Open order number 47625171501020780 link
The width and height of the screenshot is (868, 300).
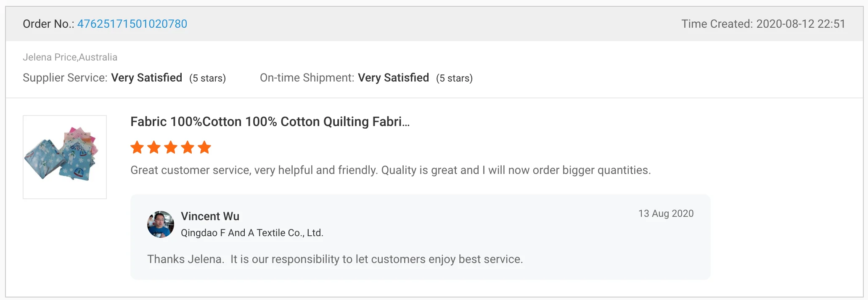pyautogui.click(x=132, y=24)
